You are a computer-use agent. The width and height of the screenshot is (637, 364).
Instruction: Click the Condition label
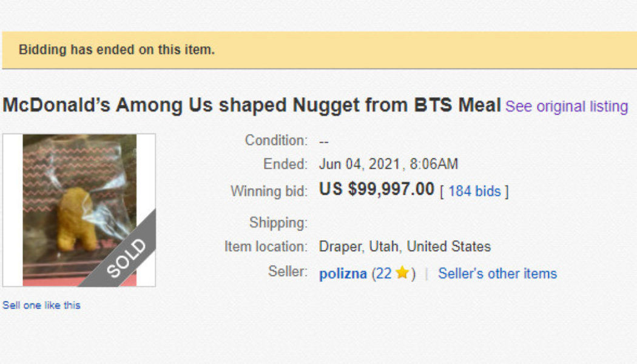click(x=276, y=140)
